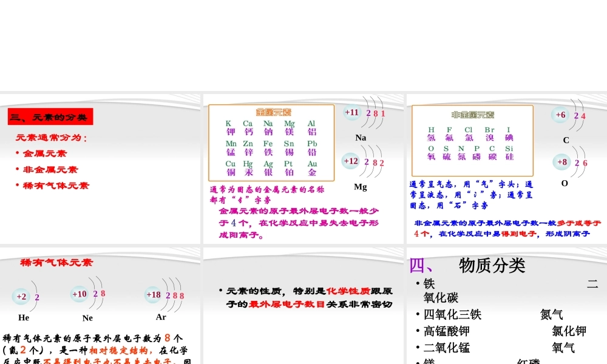Click the 'H 氢' entry in nonmetals table
This screenshot has height=364, width=607.
click(x=431, y=134)
